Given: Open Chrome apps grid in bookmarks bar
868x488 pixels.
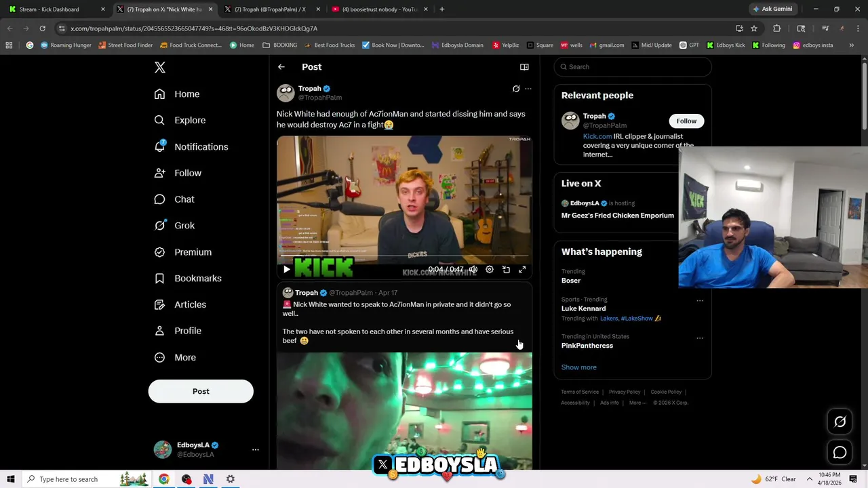Looking at the screenshot, I should tap(9, 45).
